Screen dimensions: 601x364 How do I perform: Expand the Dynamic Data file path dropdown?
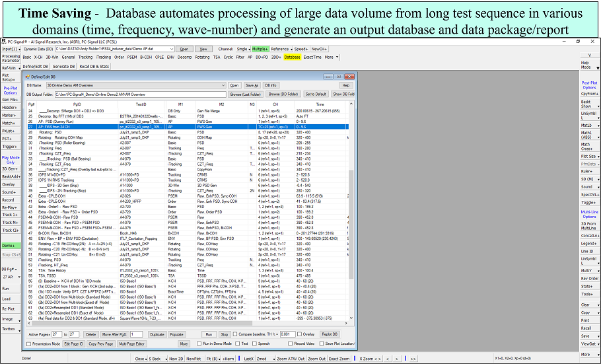172,49
